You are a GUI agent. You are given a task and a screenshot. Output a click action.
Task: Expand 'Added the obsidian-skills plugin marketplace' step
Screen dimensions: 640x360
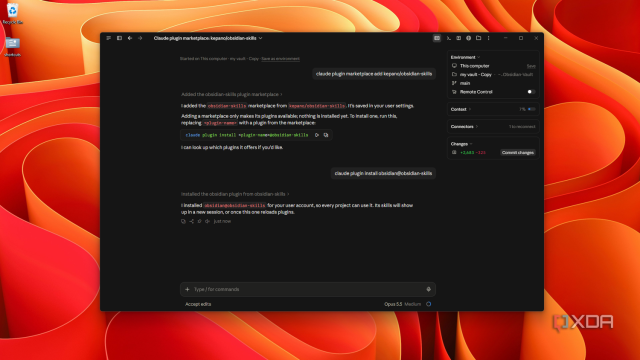coord(231,94)
